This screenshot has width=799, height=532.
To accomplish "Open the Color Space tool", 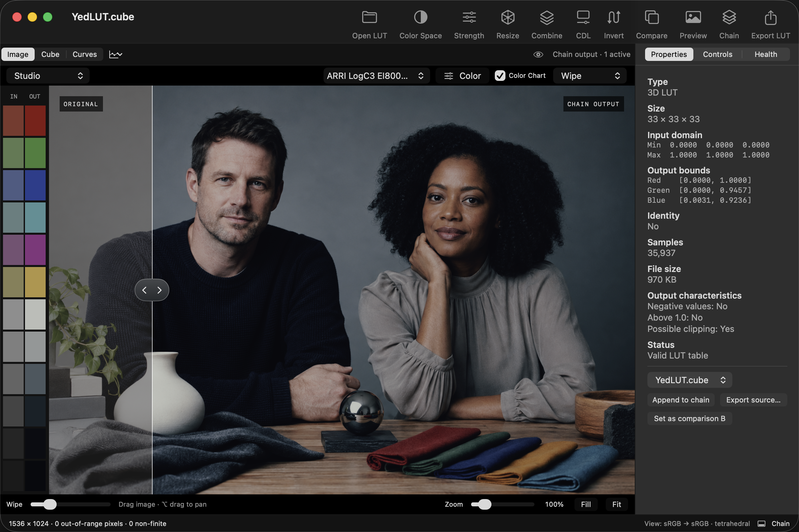I will click(420, 25).
